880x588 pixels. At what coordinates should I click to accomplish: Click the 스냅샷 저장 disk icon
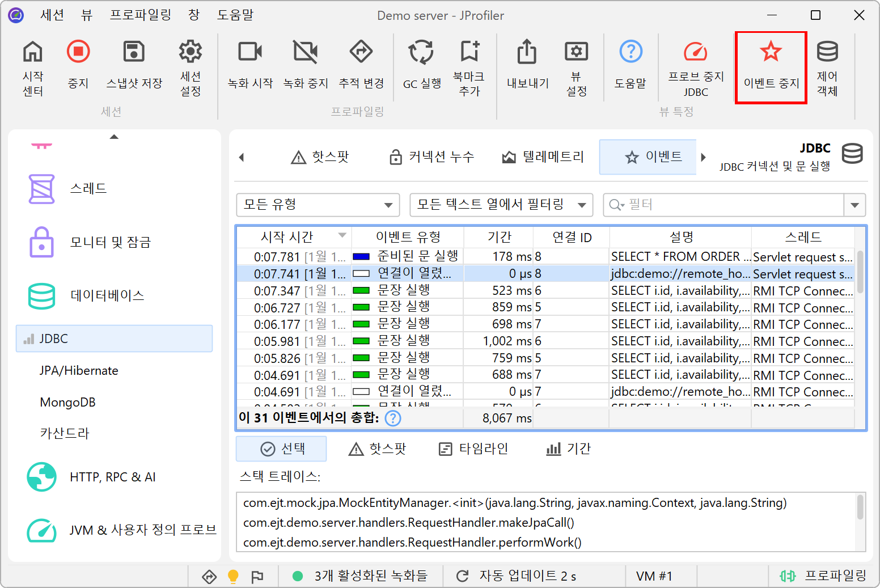point(134,52)
